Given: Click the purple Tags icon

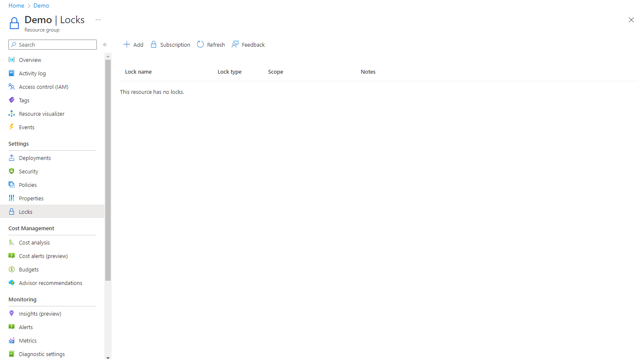Looking at the screenshot, I should (x=12, y=100).
